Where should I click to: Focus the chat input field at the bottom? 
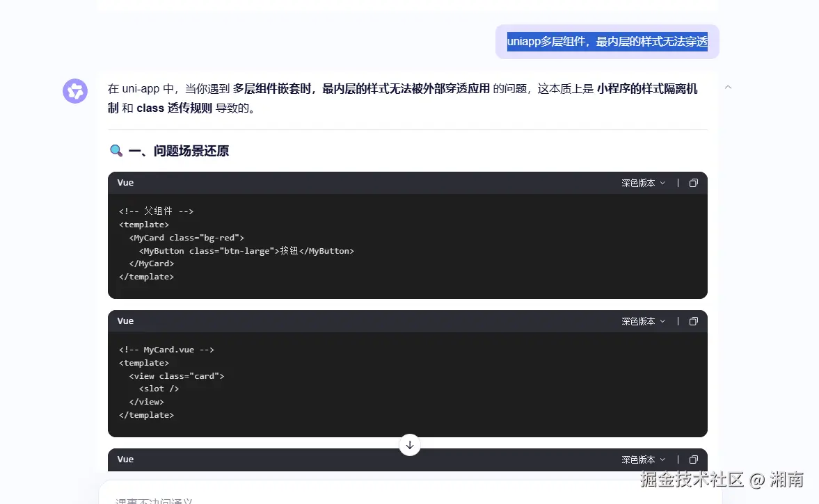pyautogui.click(x=411, y=492)
